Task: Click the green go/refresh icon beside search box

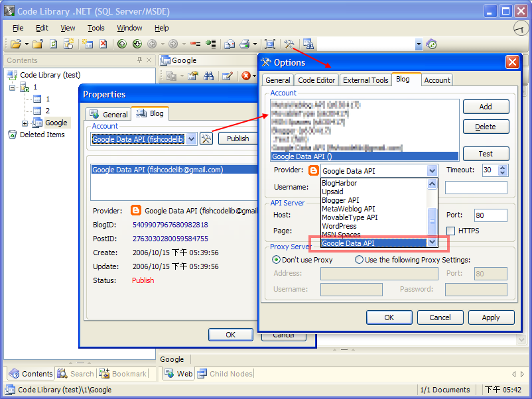Action: click(x=431, y=44)
